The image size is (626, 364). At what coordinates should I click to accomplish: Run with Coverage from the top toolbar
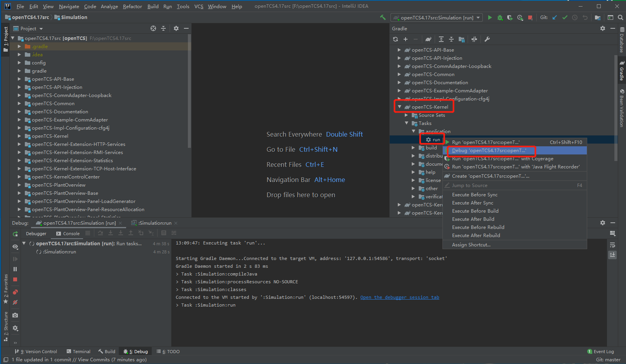coord(510,17)
